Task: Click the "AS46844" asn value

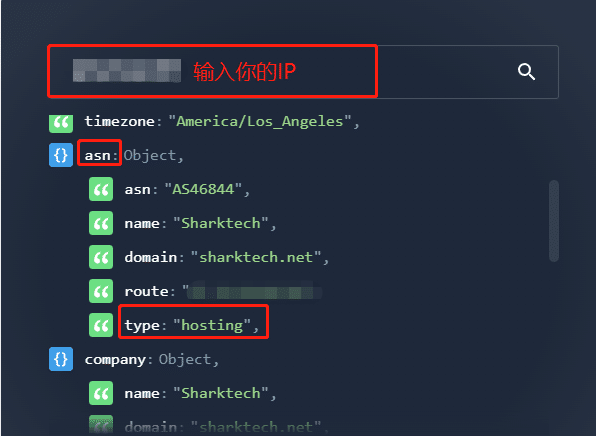Action: coord(203,189)
